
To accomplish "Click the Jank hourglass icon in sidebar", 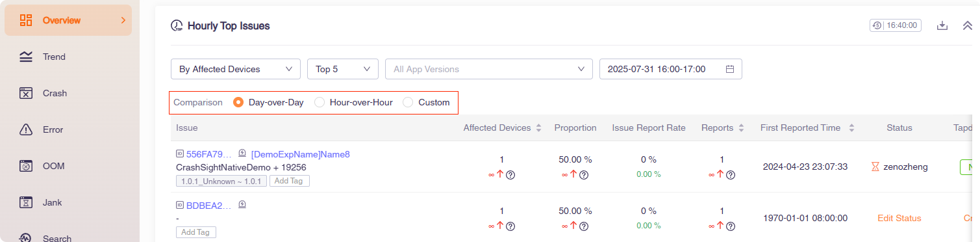I will point(26,202).
